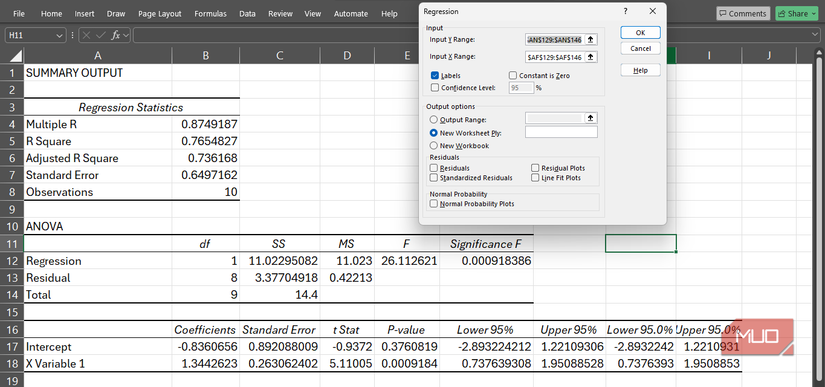This screenshot has width=825, height=387.
Task: Open the File menu
Action: tap(18, 14)
